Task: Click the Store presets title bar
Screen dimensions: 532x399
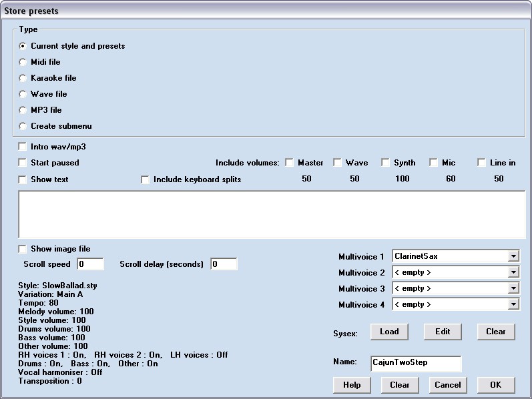Action: [266, 11]
